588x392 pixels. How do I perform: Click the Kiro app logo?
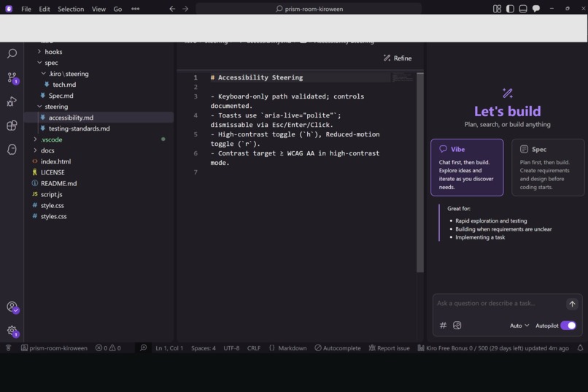(x=9, y=9)
